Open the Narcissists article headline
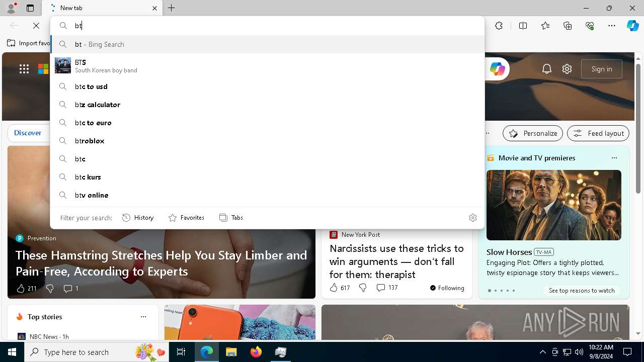This screenshot has width=644, height=362. [x=397, y=261]
